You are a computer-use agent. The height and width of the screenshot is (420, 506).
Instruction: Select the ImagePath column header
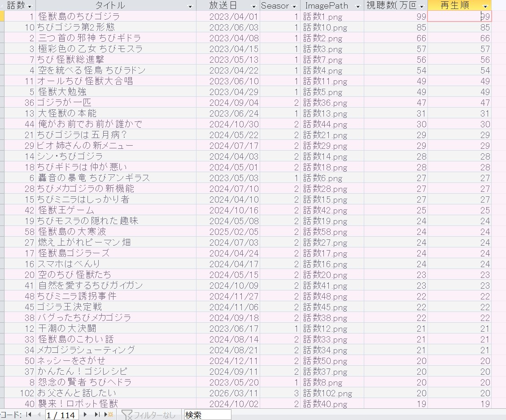(332, 5)
